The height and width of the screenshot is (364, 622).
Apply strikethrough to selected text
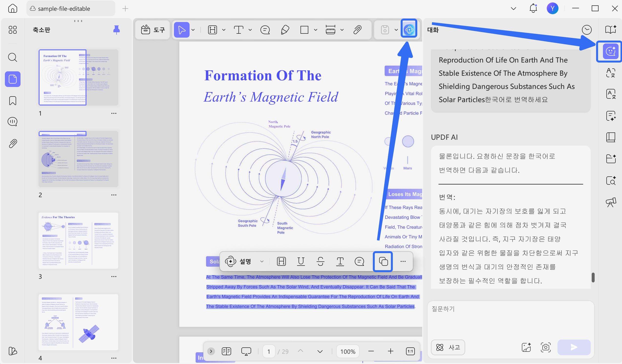320,261
